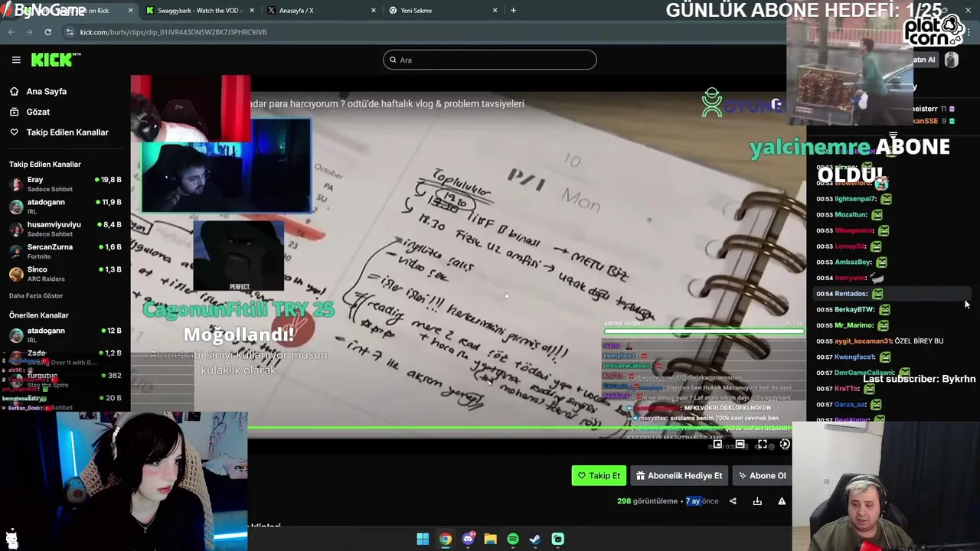
Task: Go forward in browser history
Action: click(x=29, y=32)
